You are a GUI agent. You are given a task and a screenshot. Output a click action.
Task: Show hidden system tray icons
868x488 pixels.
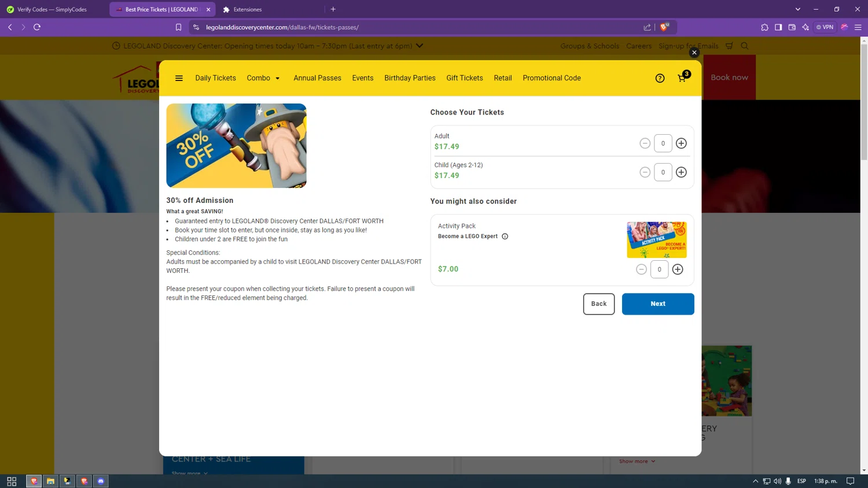pos(755,481)
